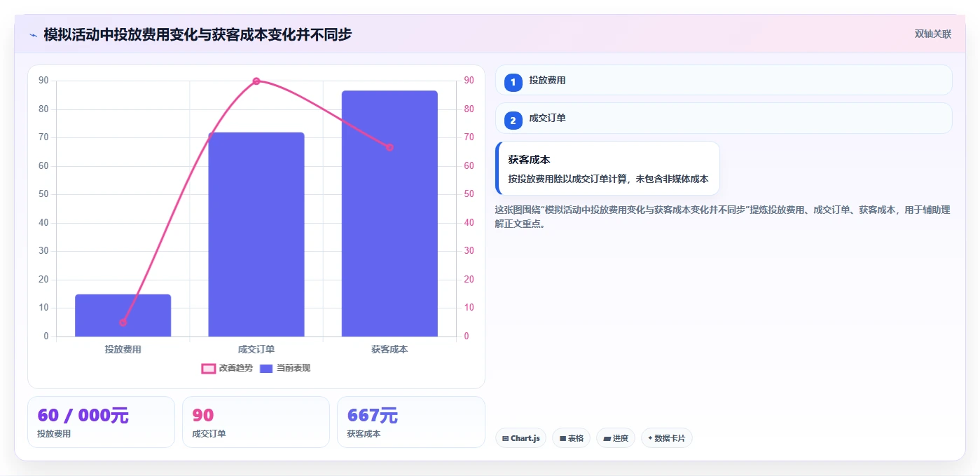Click the line point on 获客成本 bar
This screenshot has height=476, width=980.
point(389,147)
